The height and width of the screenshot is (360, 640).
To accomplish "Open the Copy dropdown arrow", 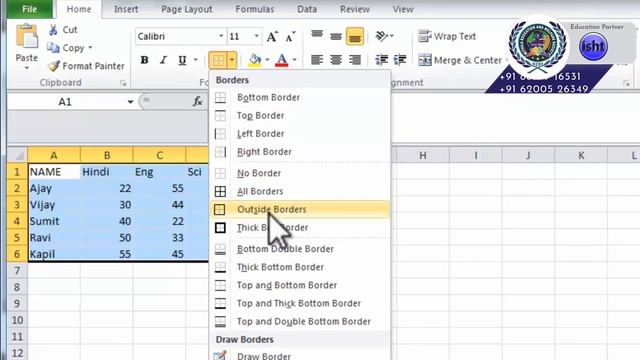I will point(90,48).
